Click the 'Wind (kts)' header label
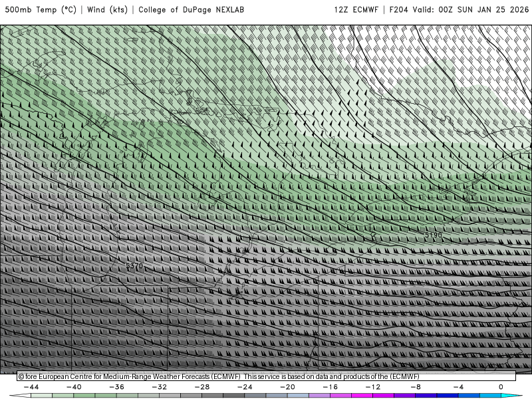This screenshot has width=532, height=399. [x=107, y=10]
